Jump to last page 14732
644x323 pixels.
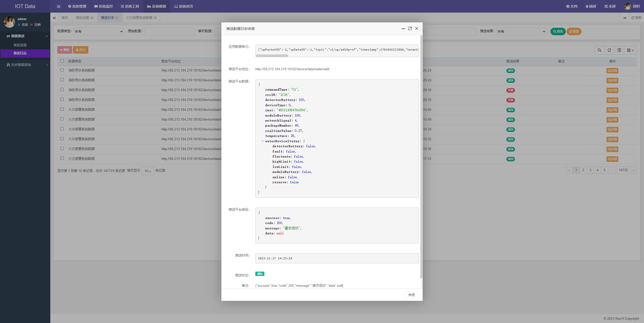click(623, 170)
